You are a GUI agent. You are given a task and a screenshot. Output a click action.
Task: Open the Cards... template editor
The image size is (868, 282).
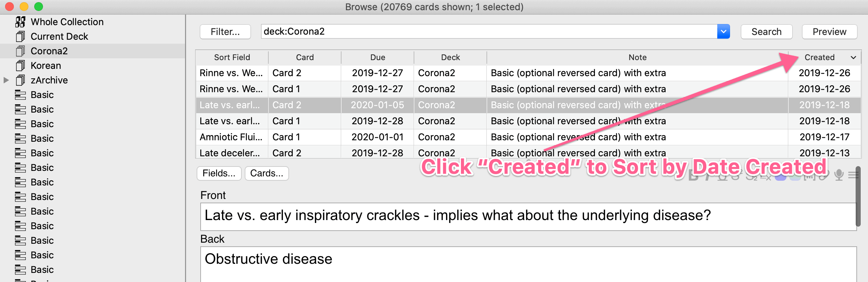point(267,173)
